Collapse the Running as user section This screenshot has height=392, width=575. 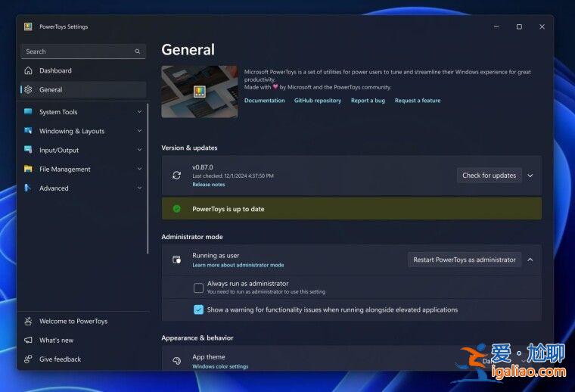(530, 260)
